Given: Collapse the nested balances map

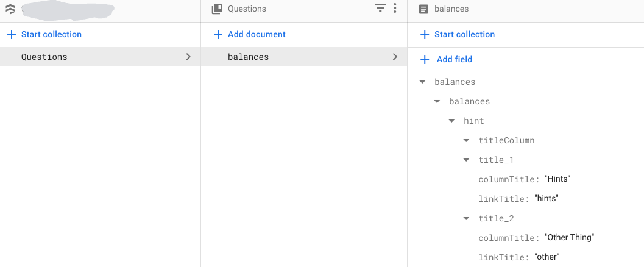Looking at the screenshot, I should click(x=437, y=101).
